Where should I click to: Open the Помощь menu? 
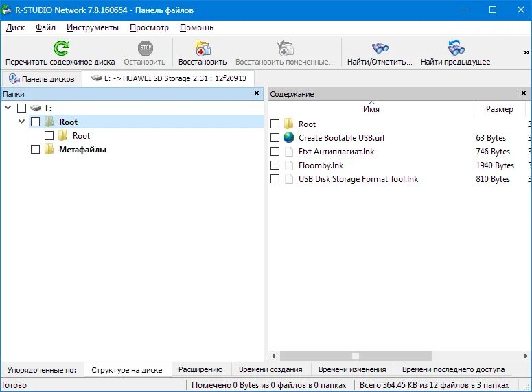(196, 27)
